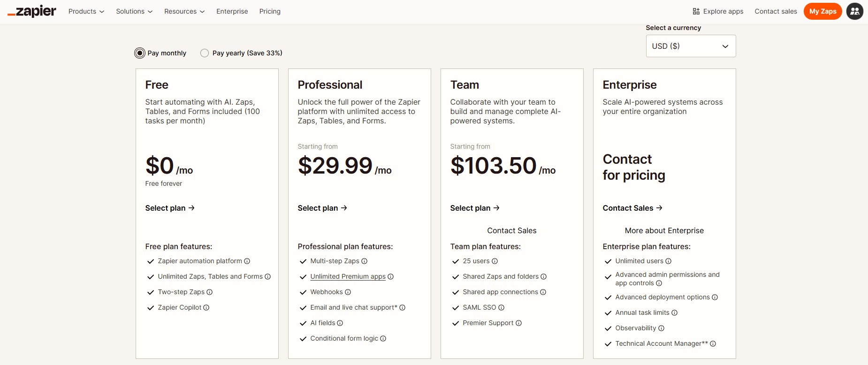Show info for Advanced deployment options

pos(715,297)
